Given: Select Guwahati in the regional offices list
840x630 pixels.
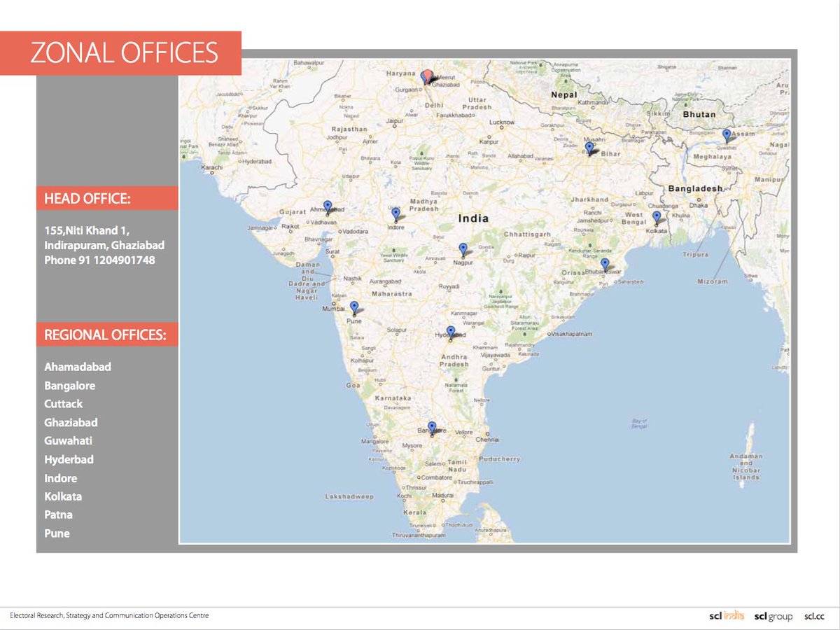Looking at the screenshot, I should pos(68,441).
